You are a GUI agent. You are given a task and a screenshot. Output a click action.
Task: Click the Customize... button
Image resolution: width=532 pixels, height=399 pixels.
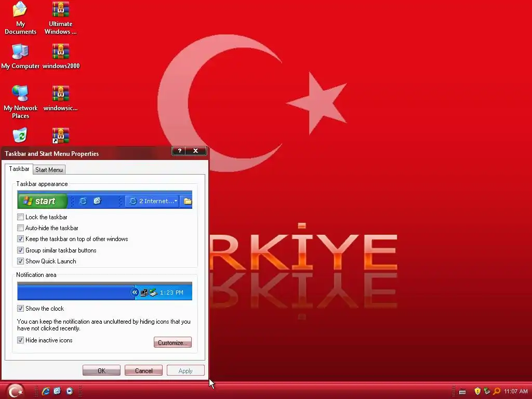coord(172,342)
